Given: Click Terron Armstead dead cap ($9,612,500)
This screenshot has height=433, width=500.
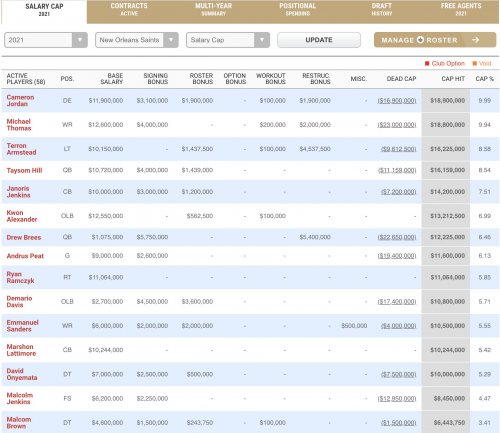Looking at the screenshot, I should tap(399, 149).
